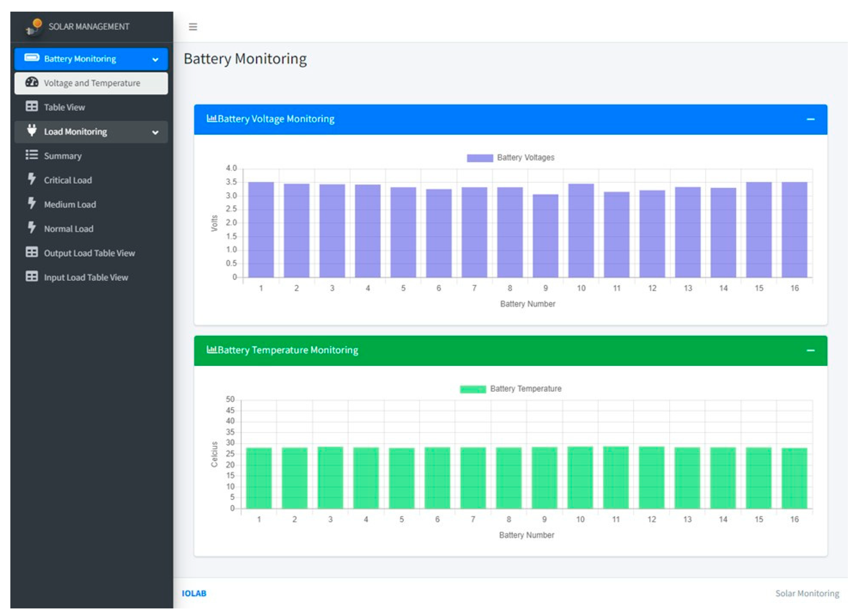
Task: Click the Battery Voltage Monitoring header title
Action: (276, 119)
